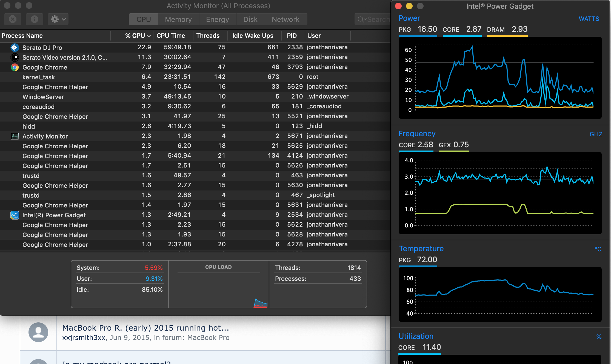Open the MacBook Pro R. 2015 running hot thread

(145, 328)
